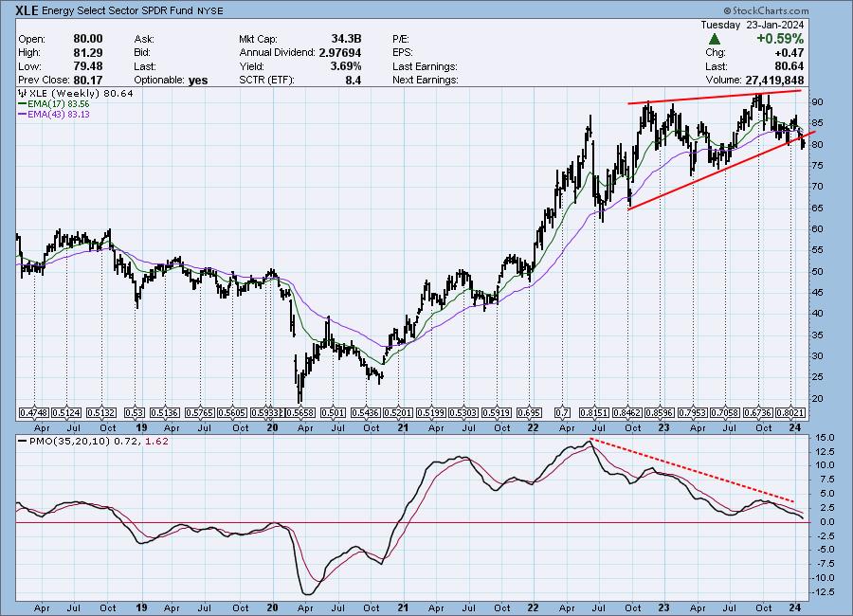
Task: Click the SCTR (ETF) value 8.4
Action: (354, 80)
